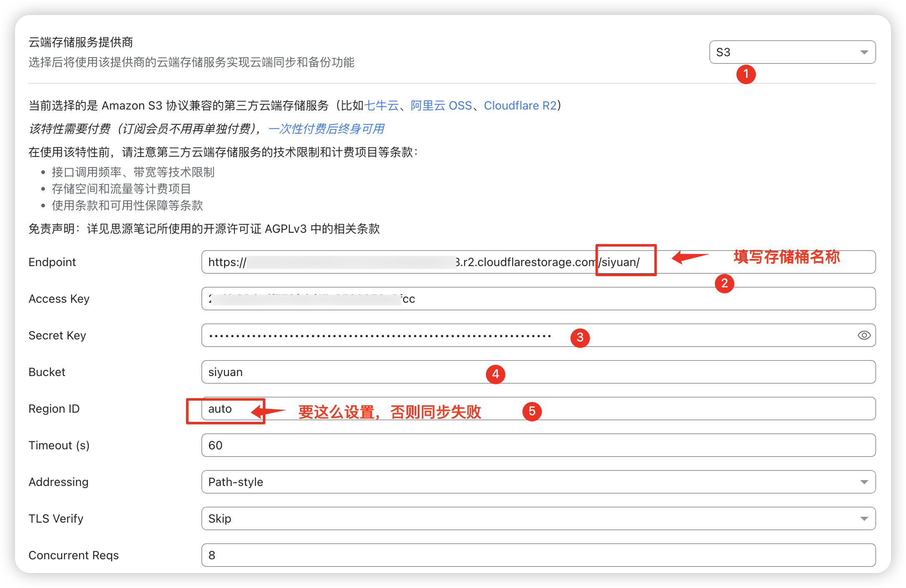Open the Cloudflare R2 link
Viewport: 906px width, 588px height.
520,106
